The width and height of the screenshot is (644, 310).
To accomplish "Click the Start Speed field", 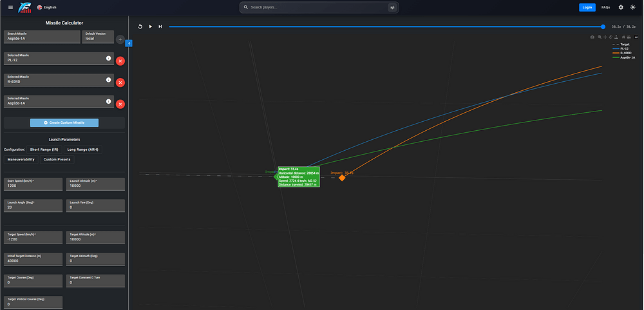I will coord(33,184).
